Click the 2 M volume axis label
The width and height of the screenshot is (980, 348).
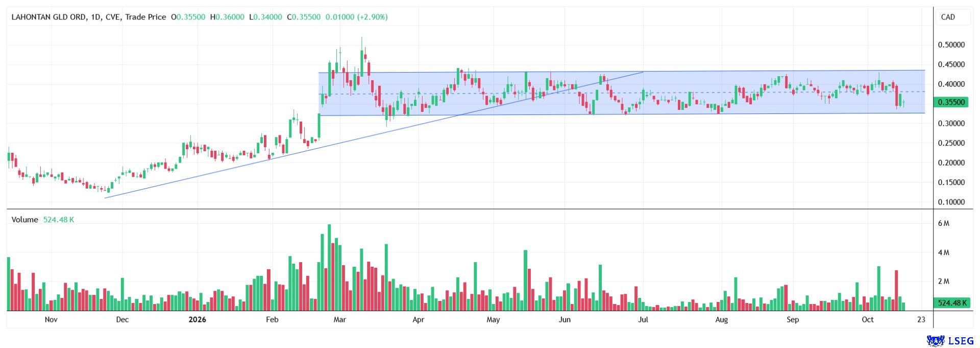pyautogui.click(x=944, y=282)
